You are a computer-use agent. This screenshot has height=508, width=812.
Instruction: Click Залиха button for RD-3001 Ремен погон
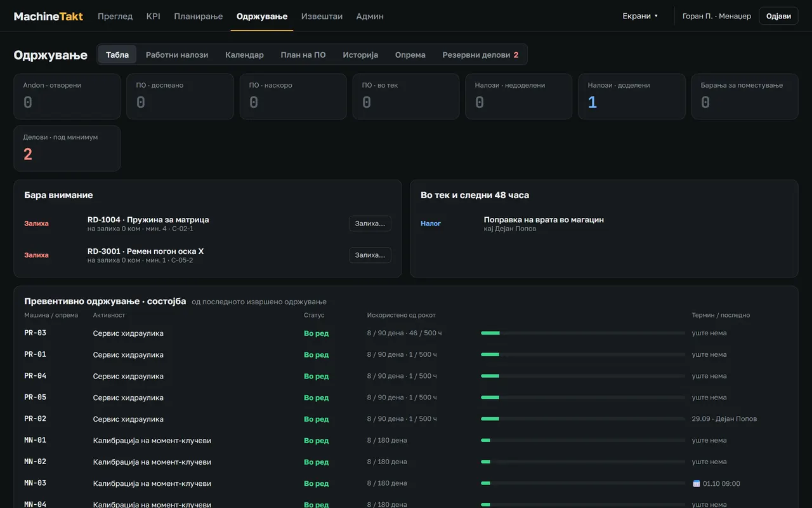tap(370, 255)
